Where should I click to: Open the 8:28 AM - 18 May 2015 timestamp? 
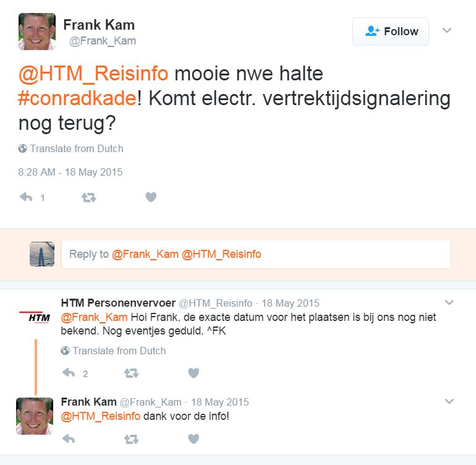(70, 172)
